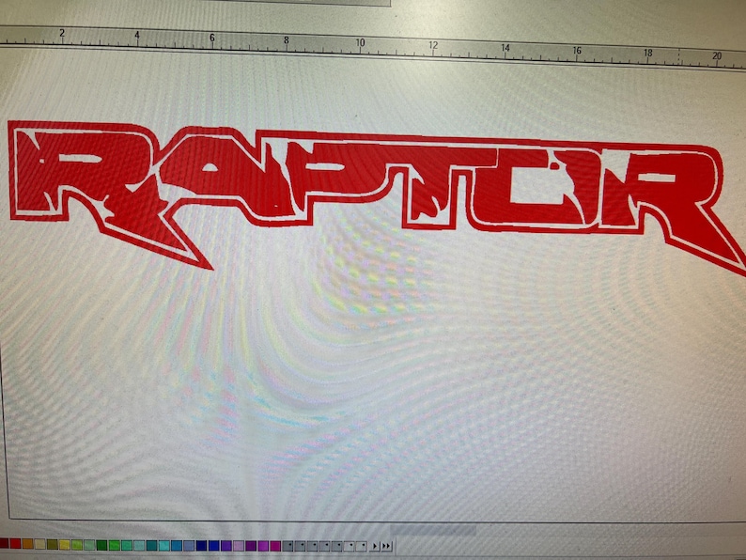Viewport: 746px width, 560px height.
Task: Apply the periwinkle blue swatch
Action: (x=189, y=545)
